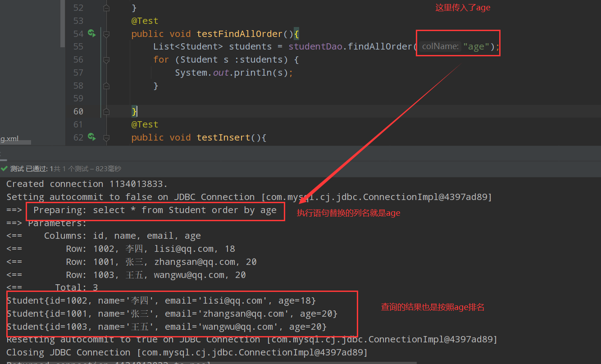Viewport: 601px width, 364px height.
Task: Collapse the for loop block at line 56
Action: [x=106, y=59]
